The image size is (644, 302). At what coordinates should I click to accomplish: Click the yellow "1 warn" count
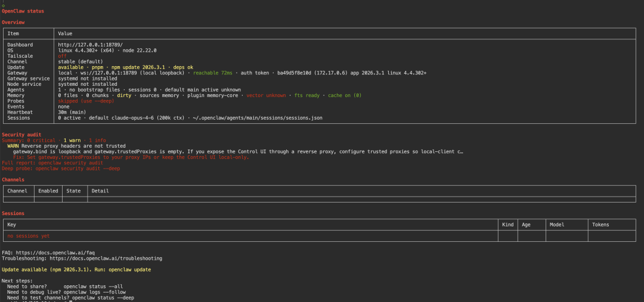(x=72, y=141)
